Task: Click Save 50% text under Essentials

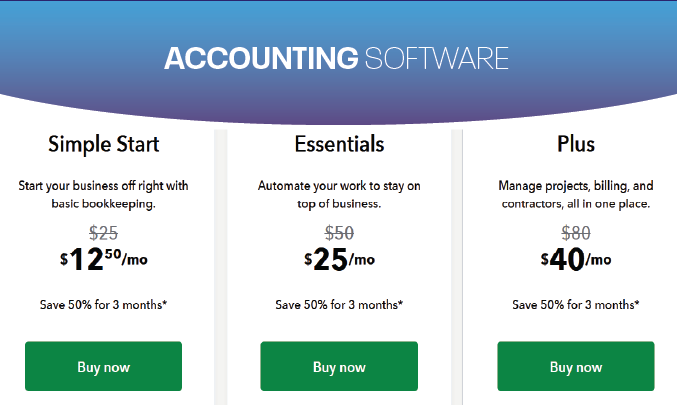Action: (x=339, y=305)
